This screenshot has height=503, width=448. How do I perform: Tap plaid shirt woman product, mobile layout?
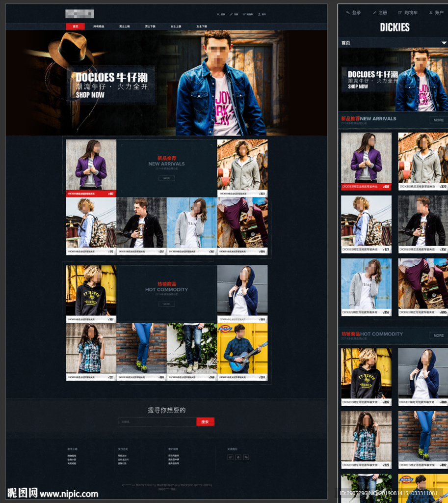point(366,440)
